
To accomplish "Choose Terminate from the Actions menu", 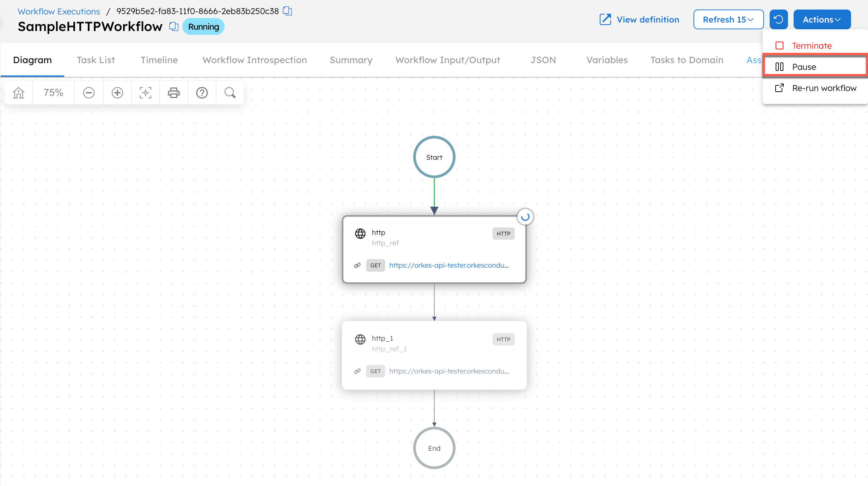I will (x=812, y=45).
